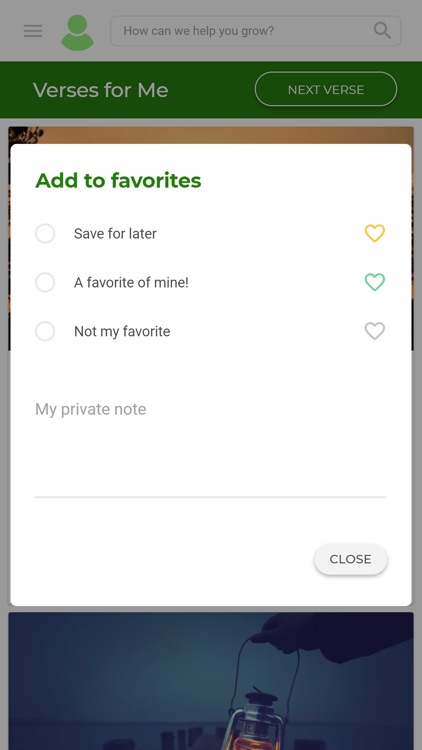Open the hamburger navigation menu
This screenshot has width=422, height=750.
[x=33, y=31]
